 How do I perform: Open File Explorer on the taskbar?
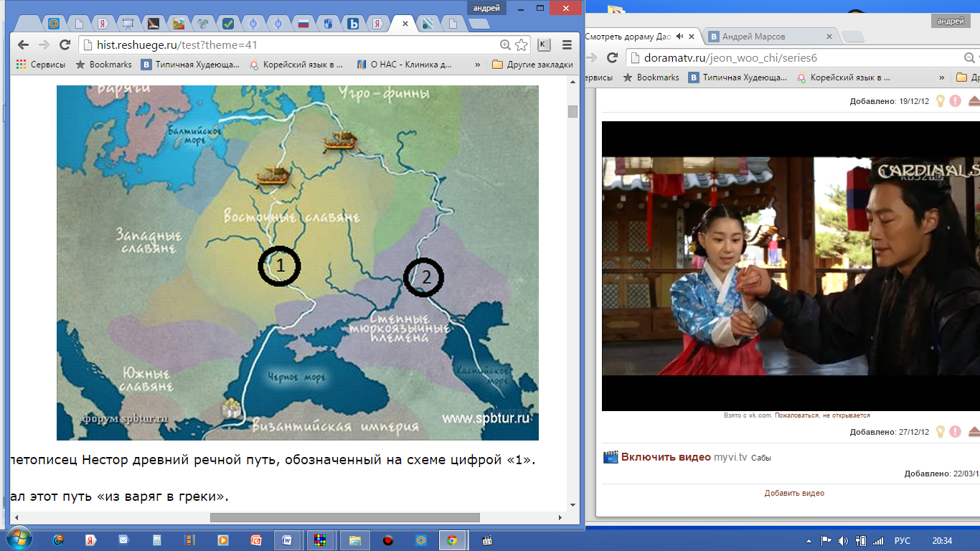click(354, 540)
